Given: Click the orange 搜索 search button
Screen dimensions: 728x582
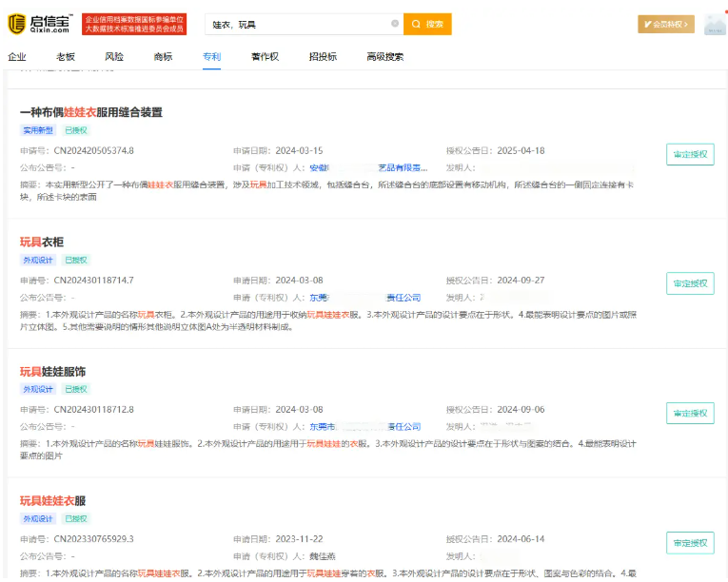Looking at the screenshot, I should 427,24.
